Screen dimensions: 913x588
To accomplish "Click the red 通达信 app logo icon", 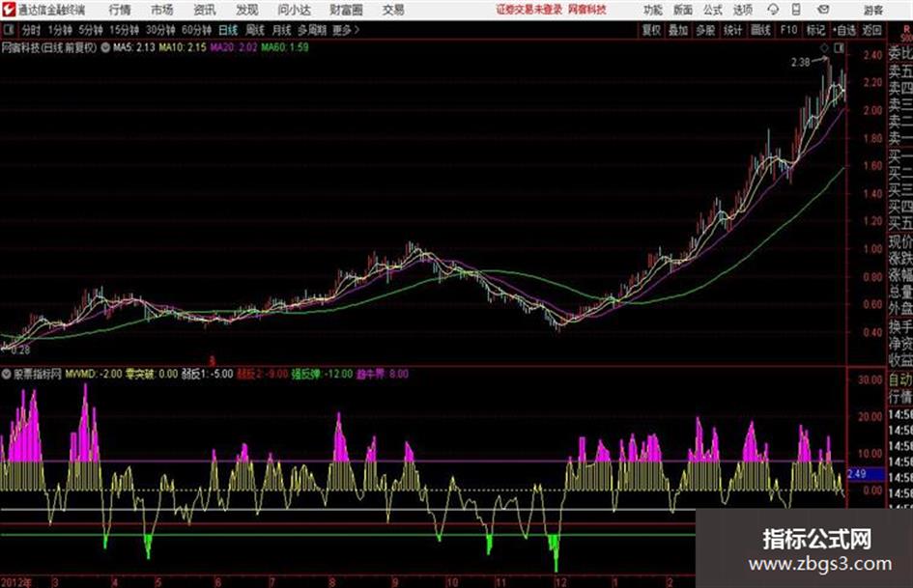I will tap(8, 10).
